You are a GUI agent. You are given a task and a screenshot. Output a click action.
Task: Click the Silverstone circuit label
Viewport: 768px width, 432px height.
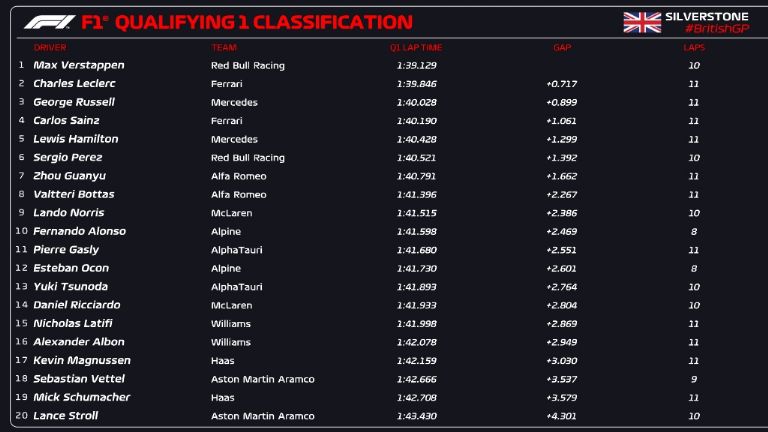click(705, 16)
